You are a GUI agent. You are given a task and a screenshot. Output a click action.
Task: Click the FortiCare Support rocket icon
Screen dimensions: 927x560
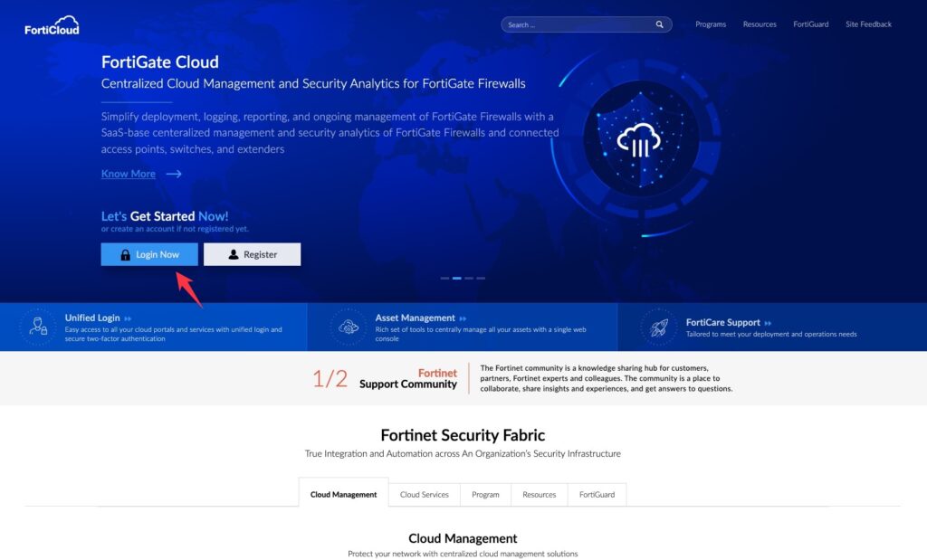pyautogui.click(x=659, y=327)
